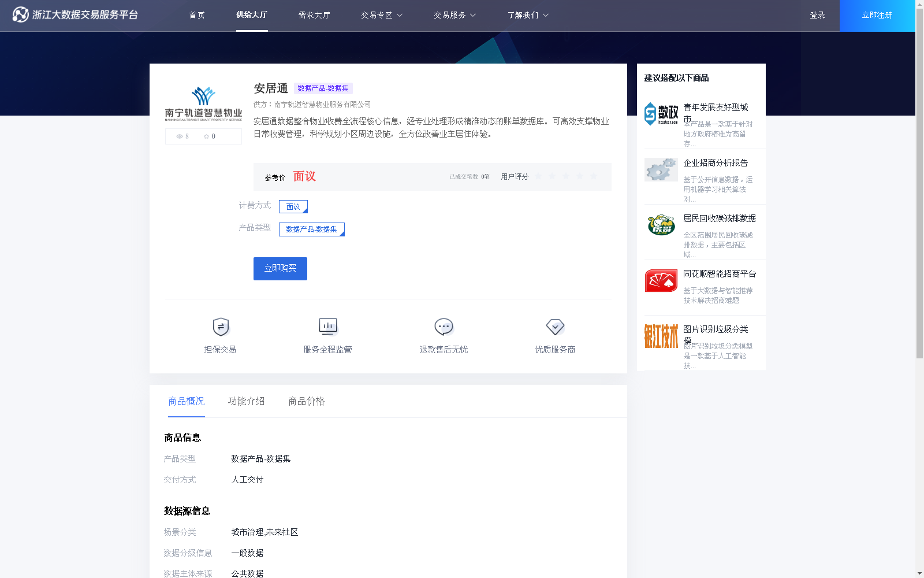
Task: Click the 浙江大数据交易服务平台 logo
Action: [75, 14]
